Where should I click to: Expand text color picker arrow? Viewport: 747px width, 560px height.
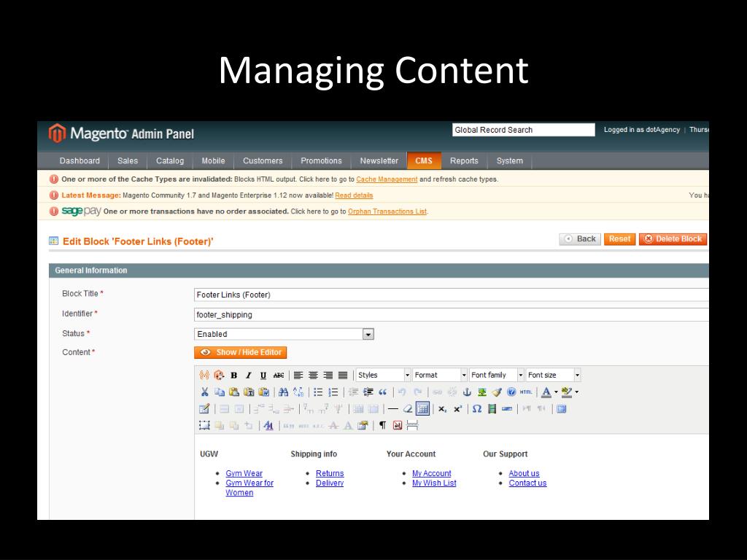[x=556, y=392]
